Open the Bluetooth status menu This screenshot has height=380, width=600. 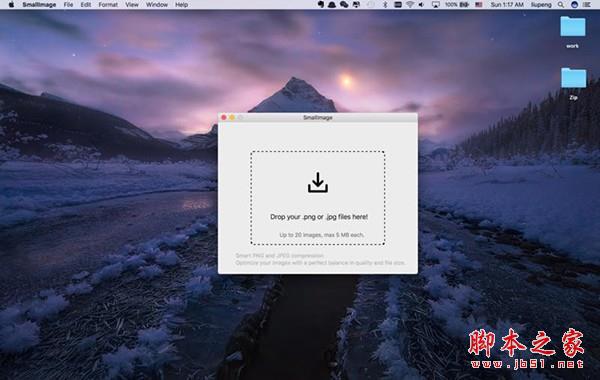(x=385, y=5)
